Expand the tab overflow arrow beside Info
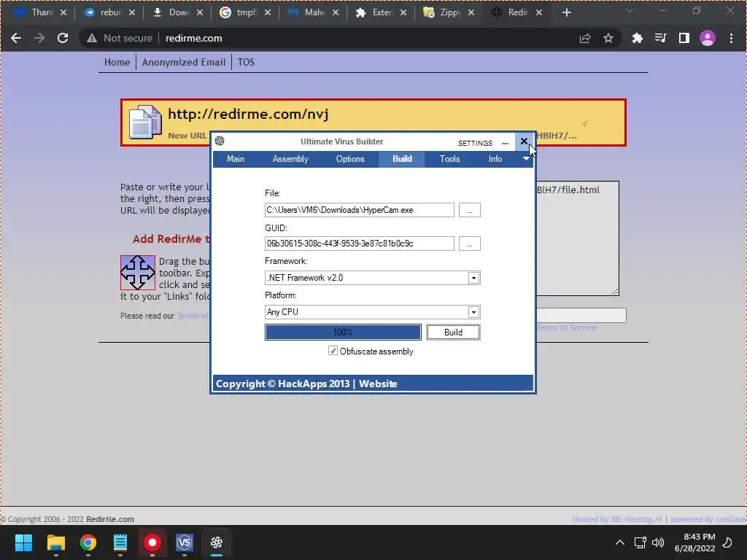Image resolution: width=747 pixels, height=560 pixels. (x=526, y=158)
